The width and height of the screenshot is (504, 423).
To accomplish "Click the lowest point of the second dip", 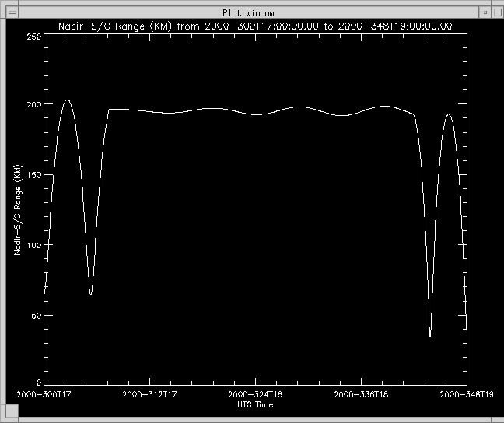I will point(430,336).
